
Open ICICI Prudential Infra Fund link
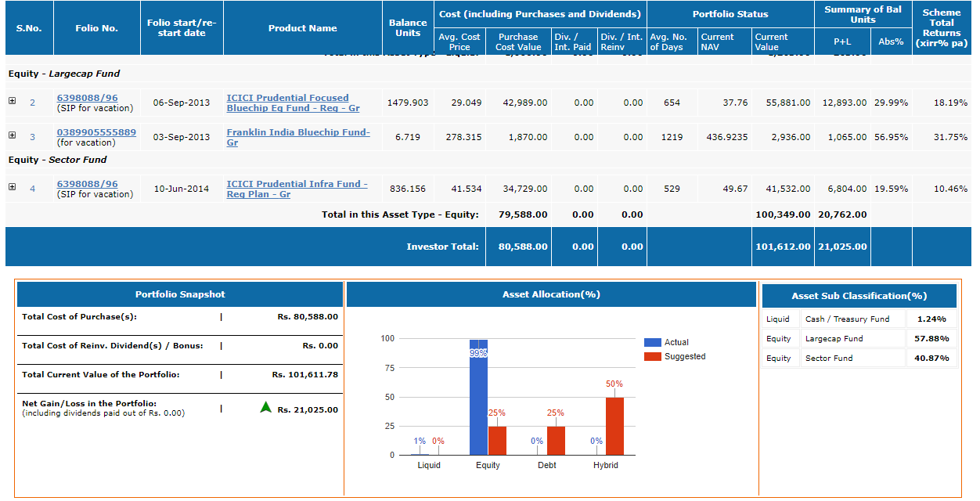point(297,189)
